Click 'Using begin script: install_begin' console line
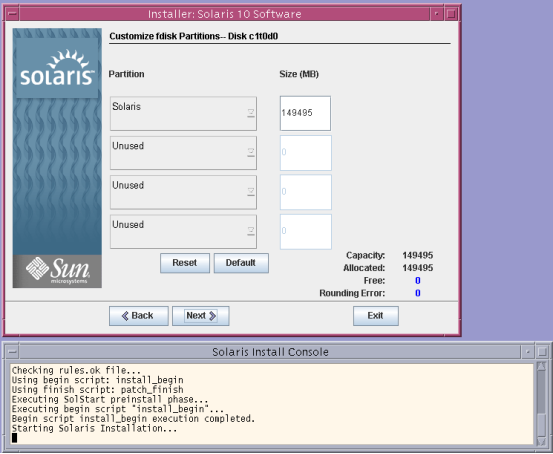553x454 pixels. (97, 380)
